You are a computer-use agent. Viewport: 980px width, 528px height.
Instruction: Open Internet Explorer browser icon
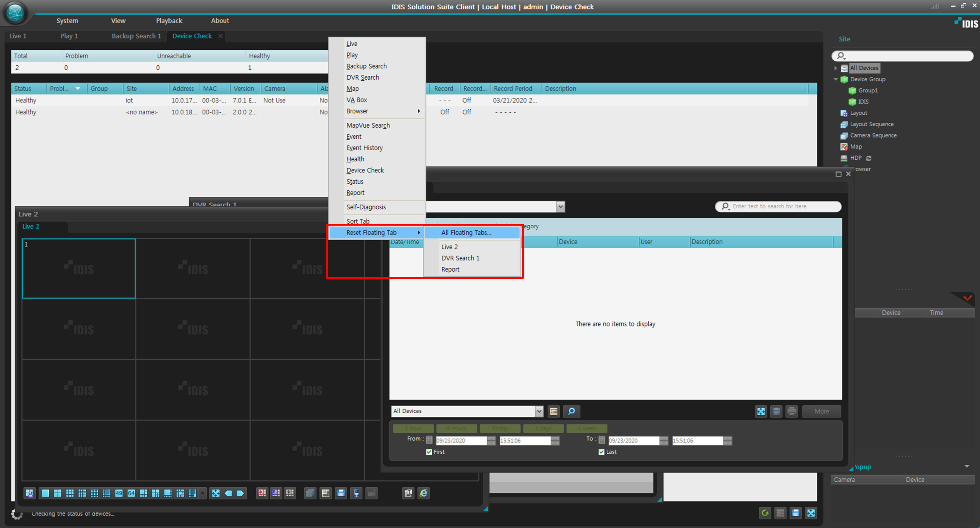(x=424, y=493)
